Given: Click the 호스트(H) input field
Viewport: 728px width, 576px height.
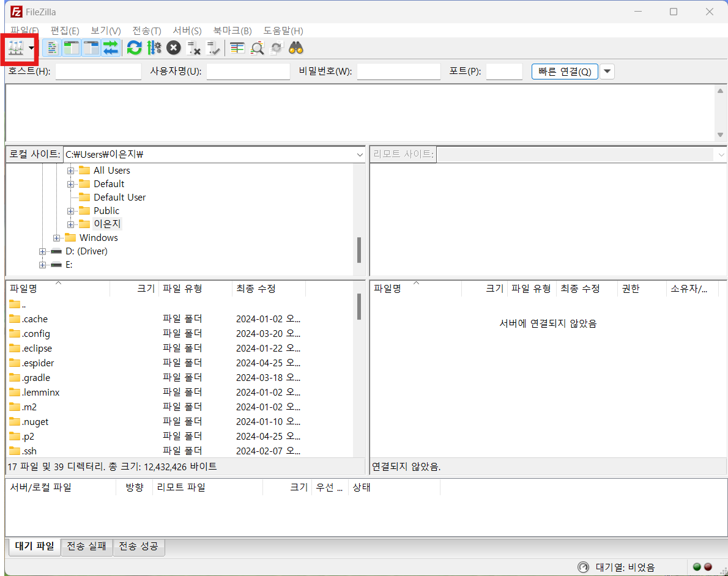Looking at the screenshot, I should pos(98,72).
